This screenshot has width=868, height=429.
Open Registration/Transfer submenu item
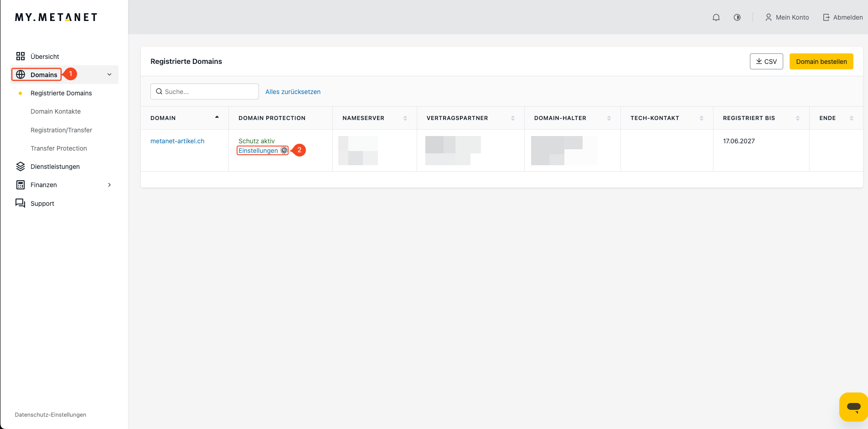pos(61,130)
